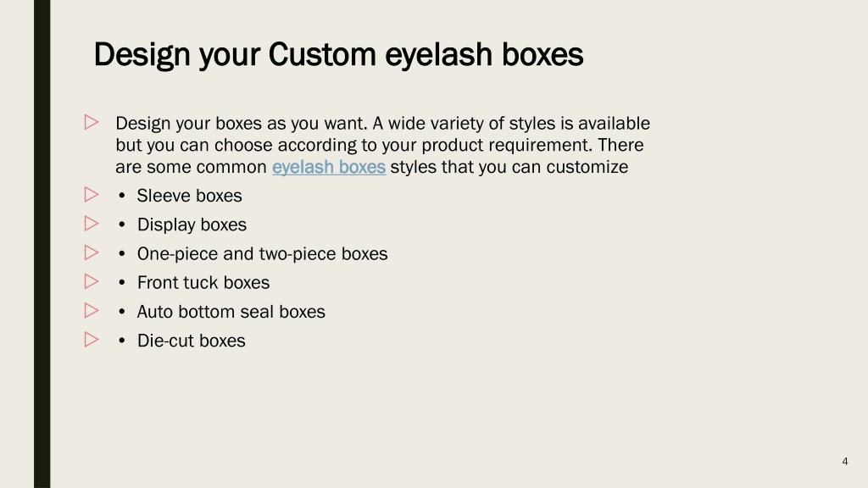Select the Auto bottom seal boxes text
This screenshot has height=488, width=868.
click(x=231, y=312)
